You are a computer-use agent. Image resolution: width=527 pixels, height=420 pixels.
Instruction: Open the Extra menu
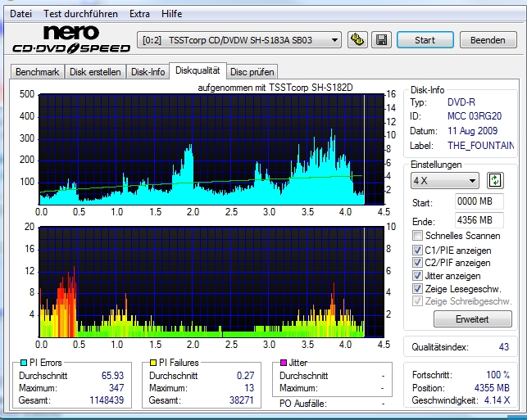(139, 14)
